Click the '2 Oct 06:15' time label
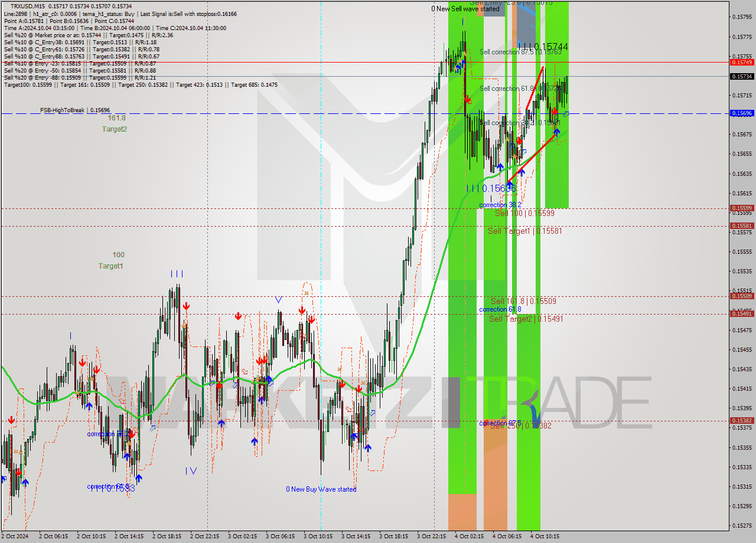756x543 pixels. click(53, 537)
